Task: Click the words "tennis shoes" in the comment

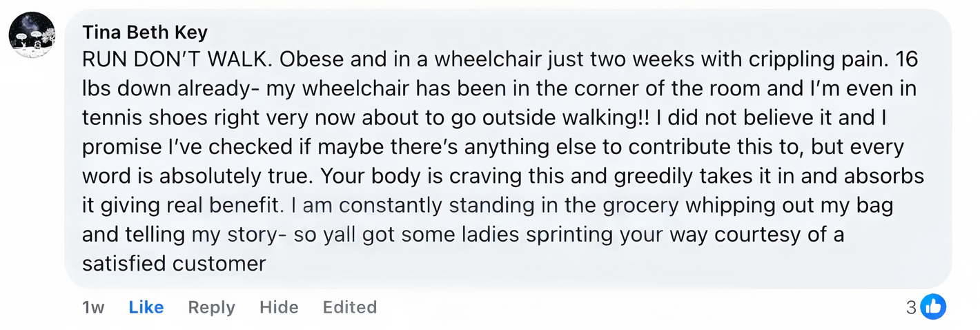Action: point(144,118)
